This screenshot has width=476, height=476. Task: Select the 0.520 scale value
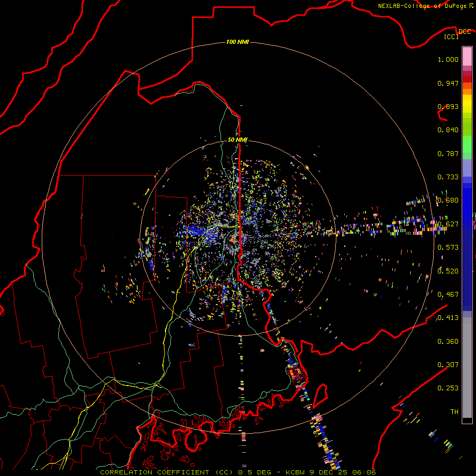coord(448,271)
